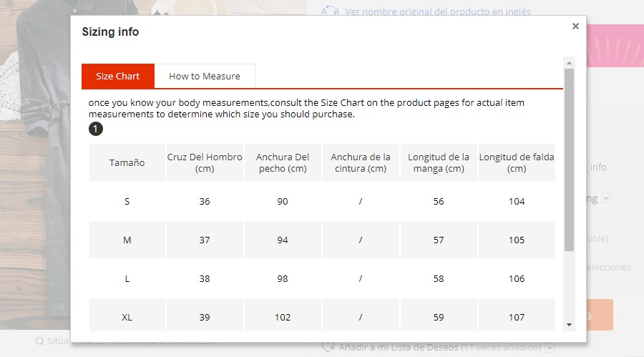Viewport: 644px width, 357px height.
Task: Click the scrollbar up arrow in the dialog
Action: pyautogui.click(x=569, y=63)
